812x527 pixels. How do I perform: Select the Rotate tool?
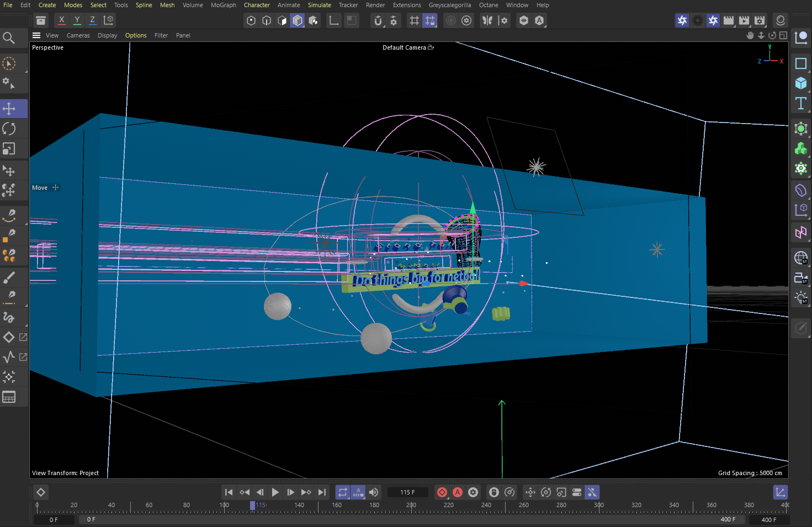[x=9, y=129]
